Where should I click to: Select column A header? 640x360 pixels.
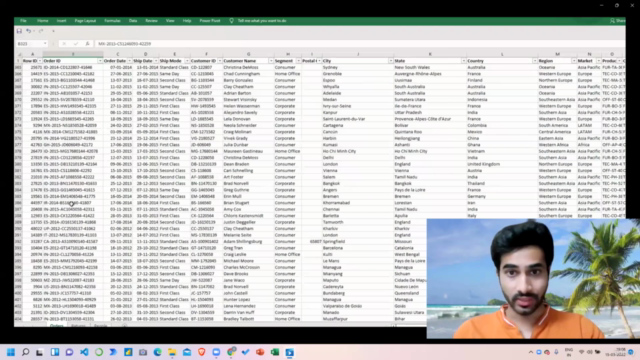(x=32, y=54)
